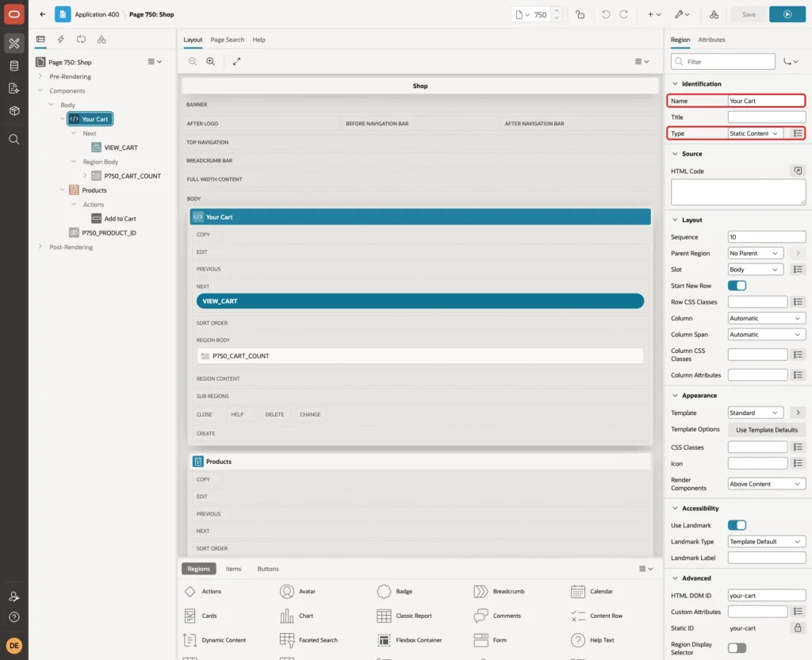Go to Template arrow button

click(798, 412)
